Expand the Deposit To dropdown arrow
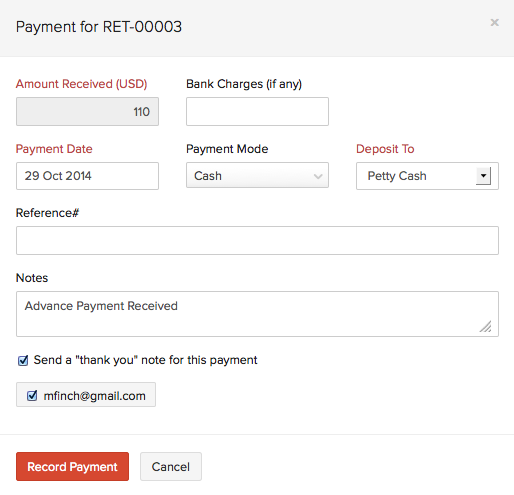Image resolution: width=514 pixels, height=495 pixels. click(x=483, y=176)
